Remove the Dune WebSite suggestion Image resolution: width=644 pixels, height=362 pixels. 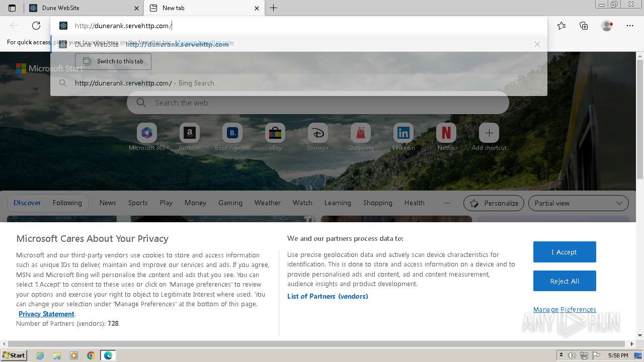point(537,44)
